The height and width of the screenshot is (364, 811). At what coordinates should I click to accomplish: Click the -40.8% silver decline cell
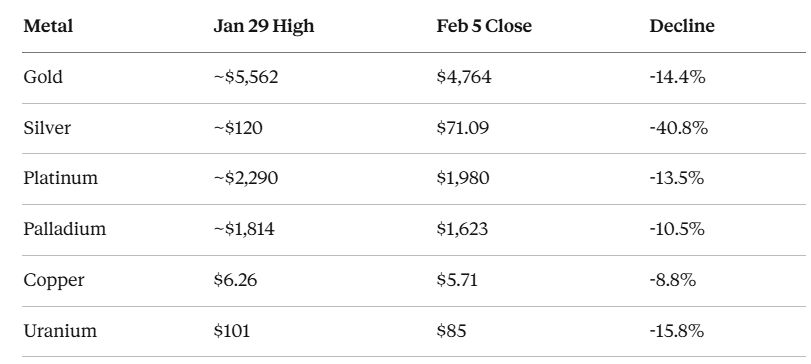point(678,128)
